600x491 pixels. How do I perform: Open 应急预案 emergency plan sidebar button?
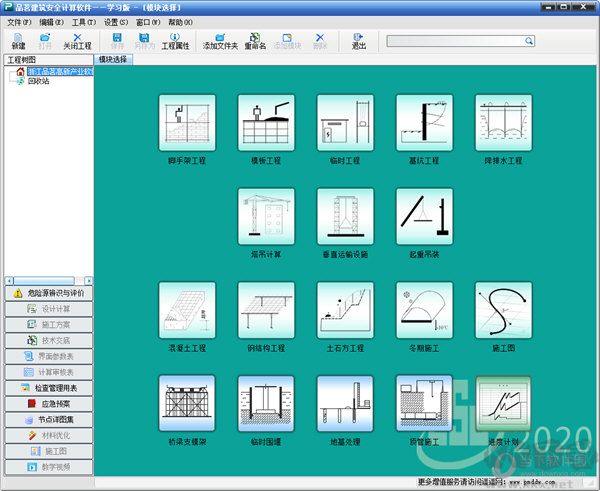(49, 404)
